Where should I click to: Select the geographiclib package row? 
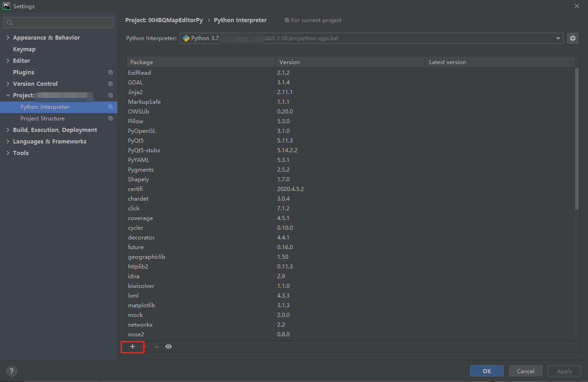(x=351, y=257)
